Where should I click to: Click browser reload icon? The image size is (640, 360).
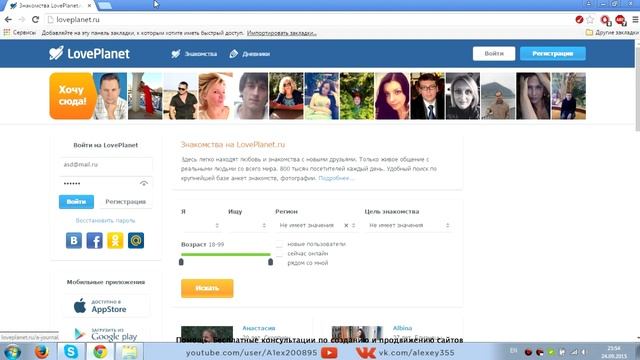(36, 20)
